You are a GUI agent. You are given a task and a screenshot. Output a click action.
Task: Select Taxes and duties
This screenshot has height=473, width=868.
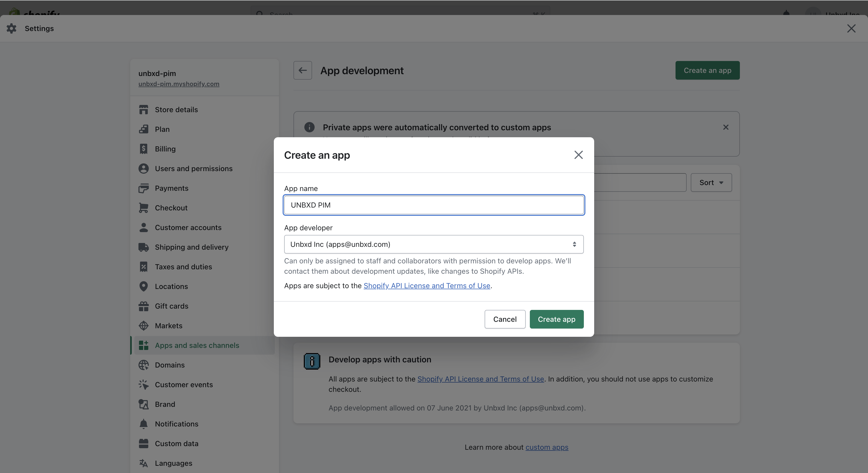coord(204,267)
